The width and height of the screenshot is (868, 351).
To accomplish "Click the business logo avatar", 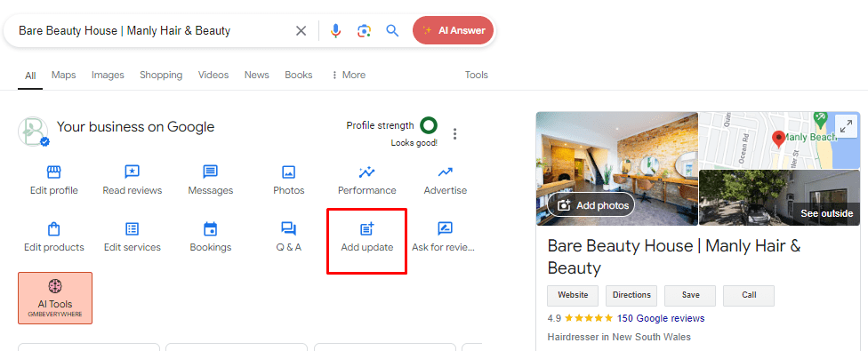I will pos(33,132).
